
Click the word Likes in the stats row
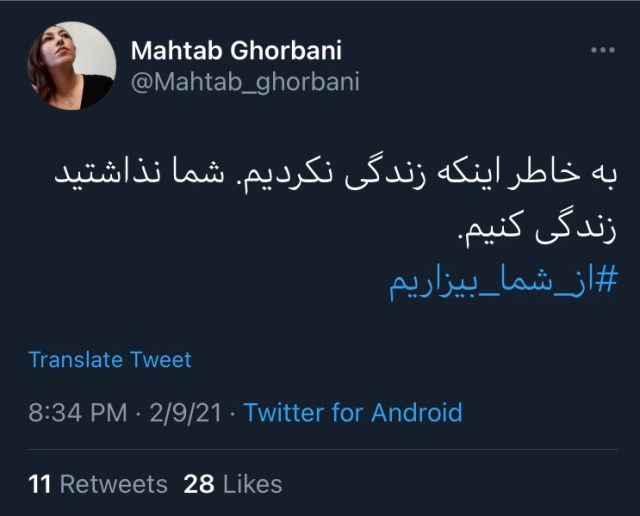coord(252,484)
